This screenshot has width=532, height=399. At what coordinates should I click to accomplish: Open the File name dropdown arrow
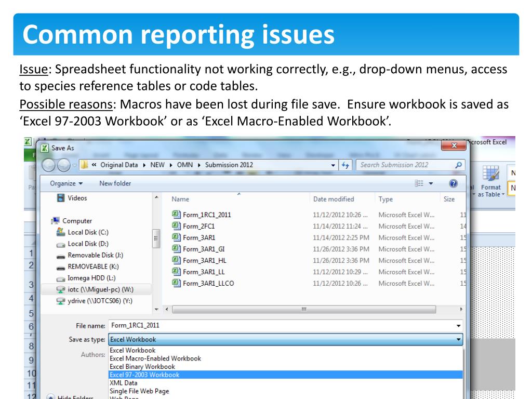[x=458, y=326]
